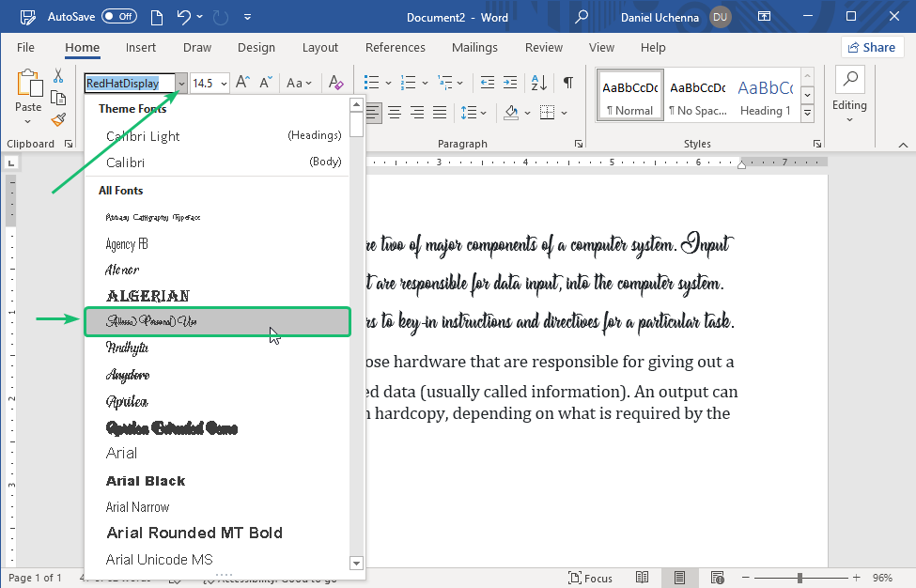
Task: Click the Copy icon in Clipboard group
Action: point(59,98)
